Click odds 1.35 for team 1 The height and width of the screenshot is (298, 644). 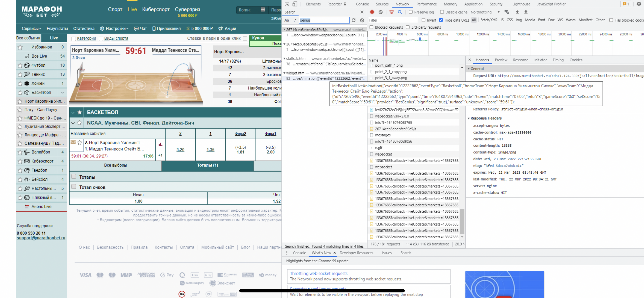(210, 150)
